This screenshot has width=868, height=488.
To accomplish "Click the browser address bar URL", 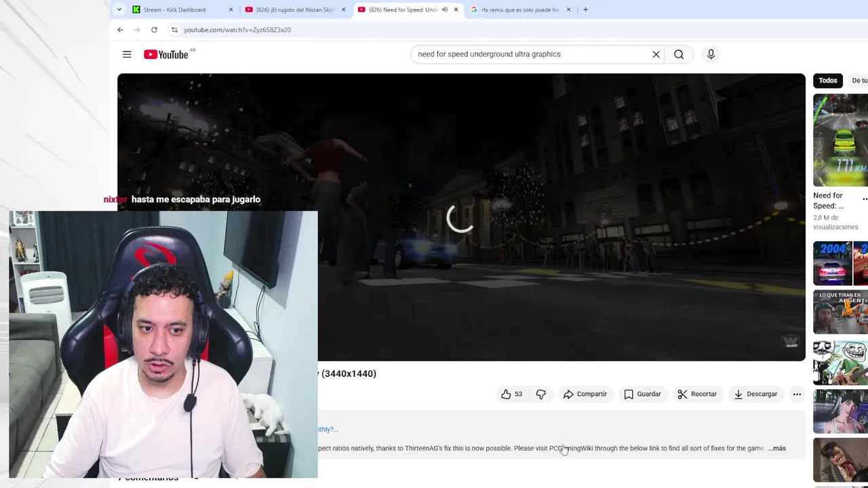I will tap(237, 30).
